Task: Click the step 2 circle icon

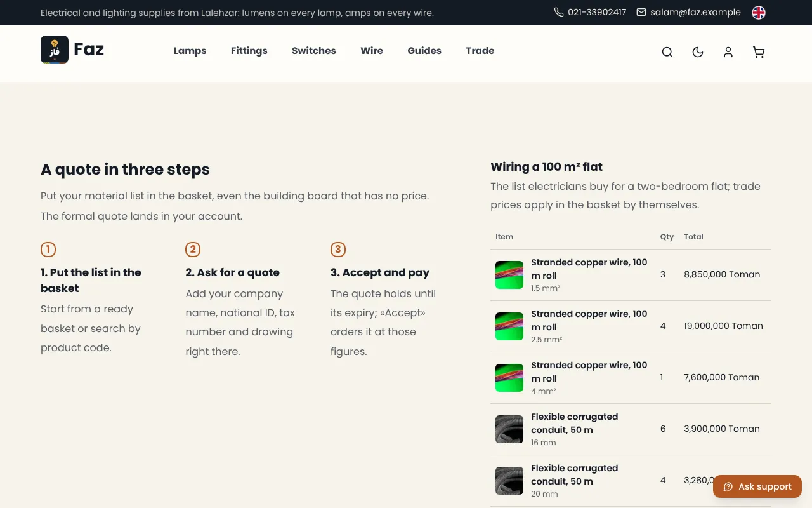Action: point(193,250)
